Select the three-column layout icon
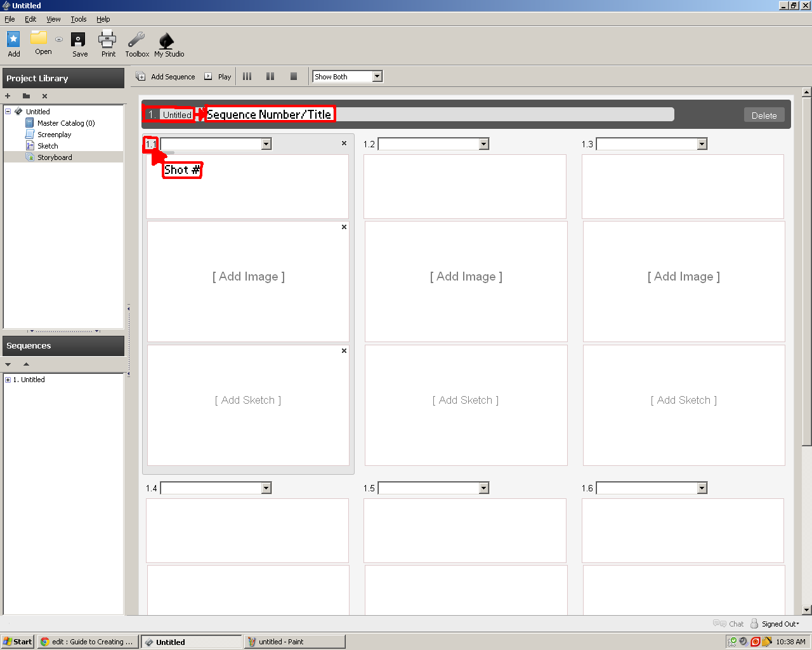812x650 pixels. point(247,76)
